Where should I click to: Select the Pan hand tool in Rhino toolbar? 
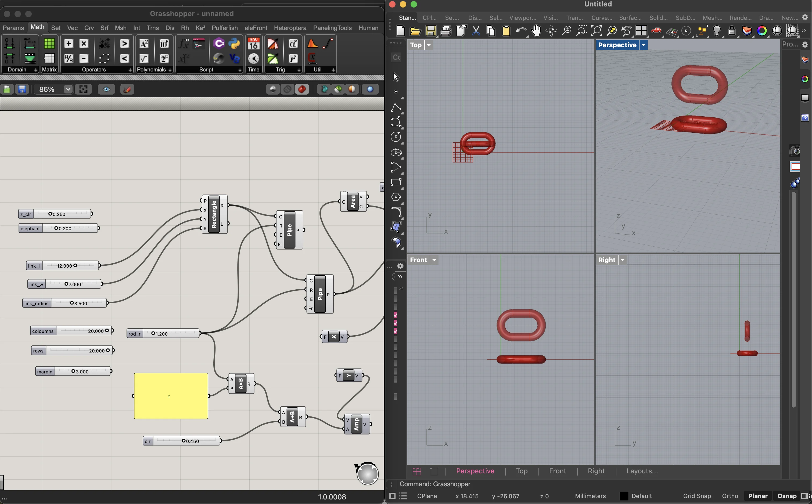pyautogui.click(x=536, y=31)
